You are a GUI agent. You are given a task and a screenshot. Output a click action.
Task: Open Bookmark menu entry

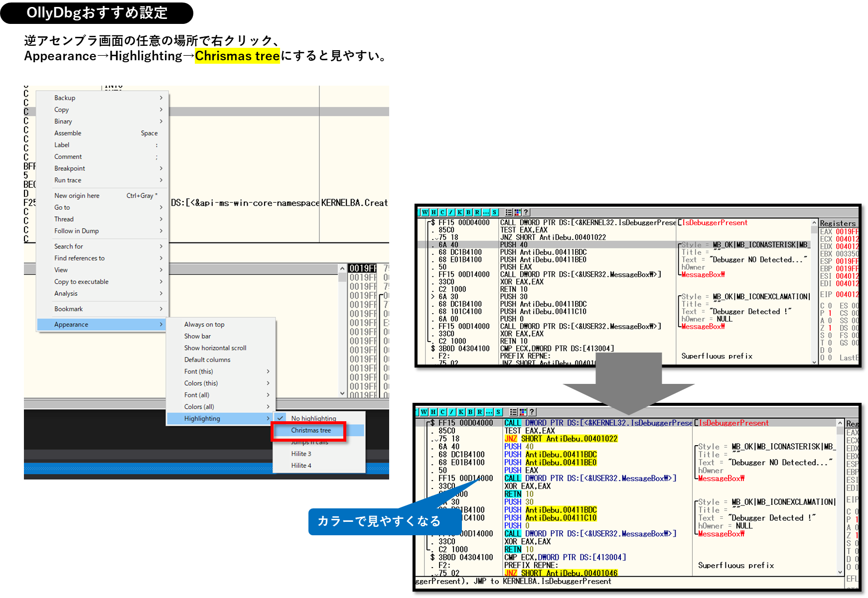(x=102, y=309)
